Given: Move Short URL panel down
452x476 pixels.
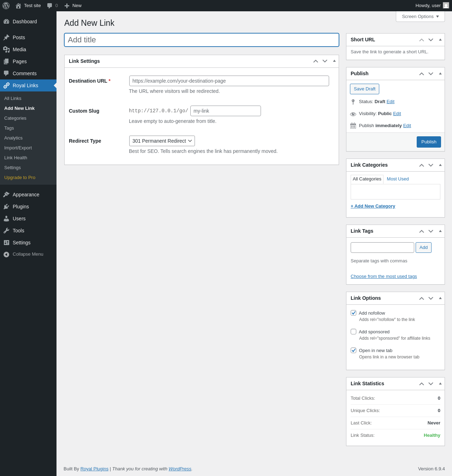Looking at the screenshot, I should tap(431, 40).
